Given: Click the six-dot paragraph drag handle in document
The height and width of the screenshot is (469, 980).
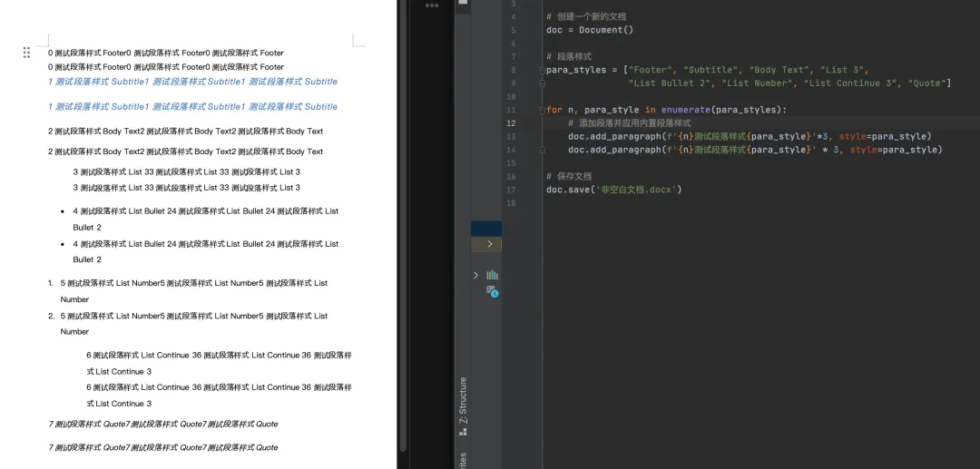Looking at the screenshot, I should point(26,53).
